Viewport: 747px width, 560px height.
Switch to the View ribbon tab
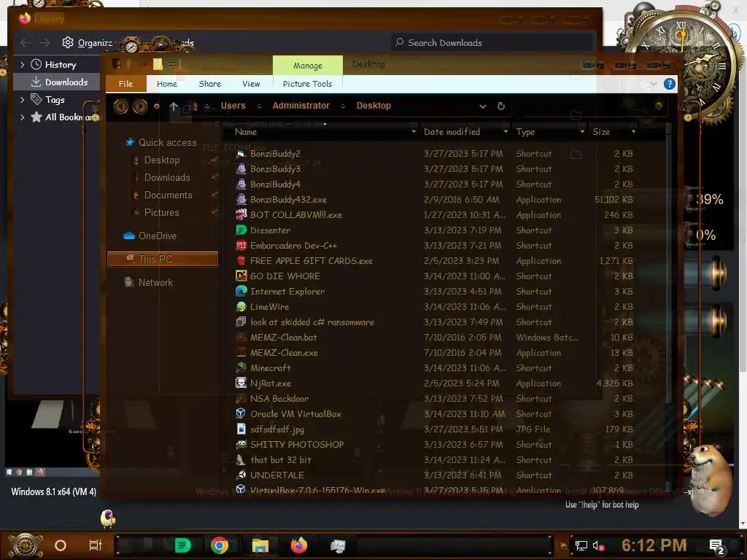(x=251, y=84)
